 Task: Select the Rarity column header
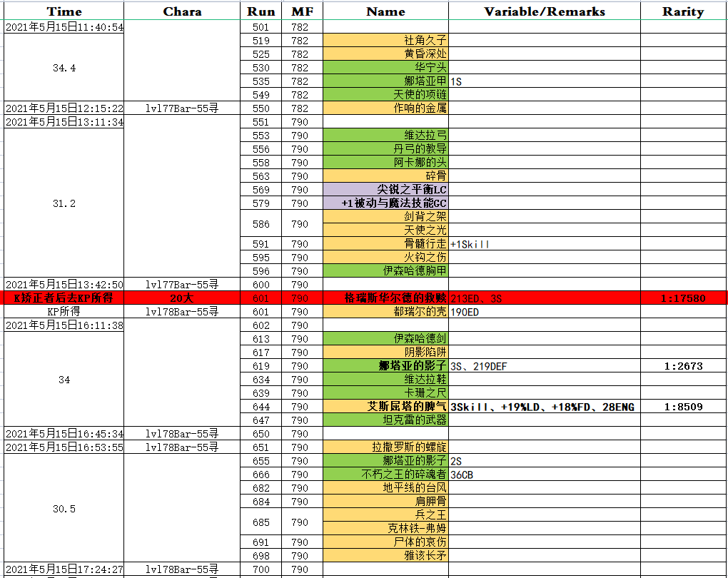(683, 11)
